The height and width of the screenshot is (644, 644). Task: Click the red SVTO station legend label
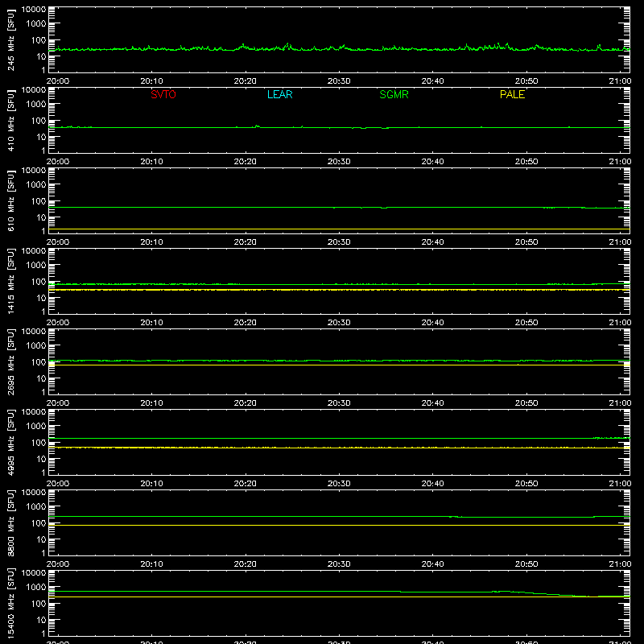(x=163, y=94)
